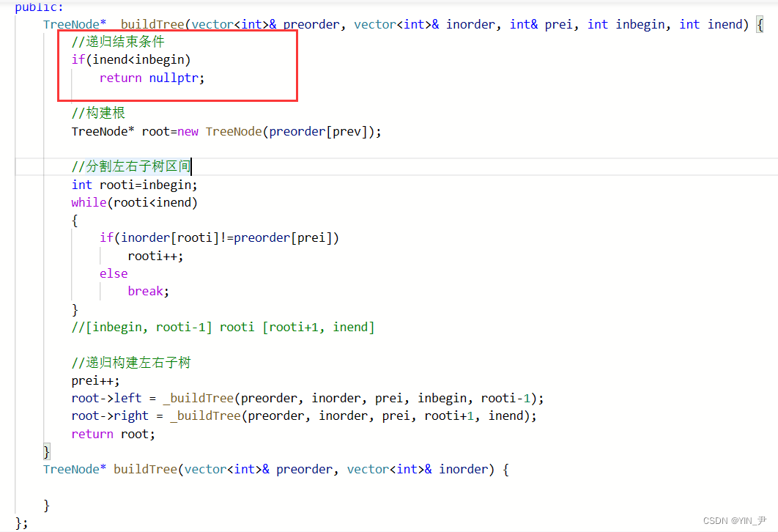The height and width of the screenshot is (532, 778).
Task: Click the return root; statement
Action: tap(113, 435)
